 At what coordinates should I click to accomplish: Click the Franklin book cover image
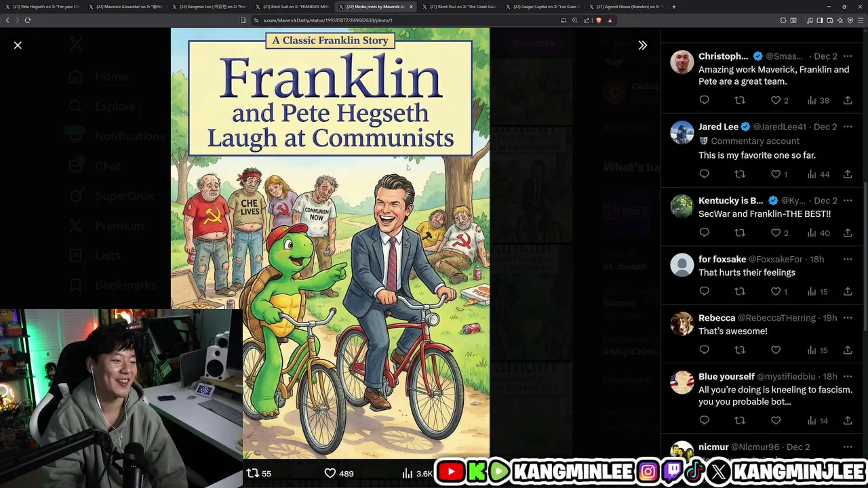click(330, 243)
